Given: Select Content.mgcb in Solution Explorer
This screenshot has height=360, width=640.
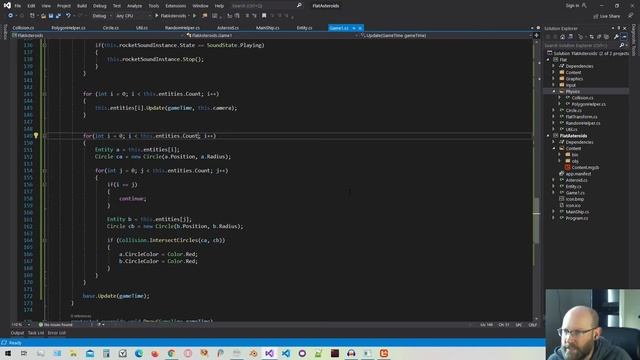Looking at the screenshot, I should click(585, 167).
